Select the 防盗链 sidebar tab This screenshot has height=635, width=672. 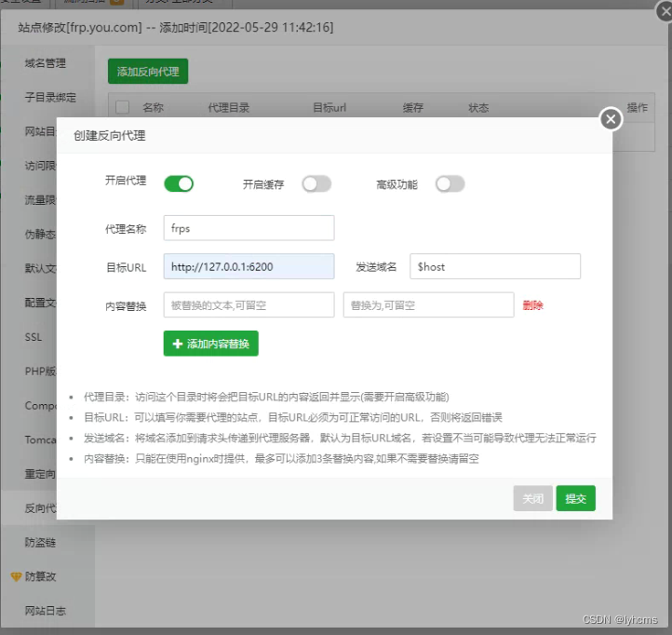(40, 542)
